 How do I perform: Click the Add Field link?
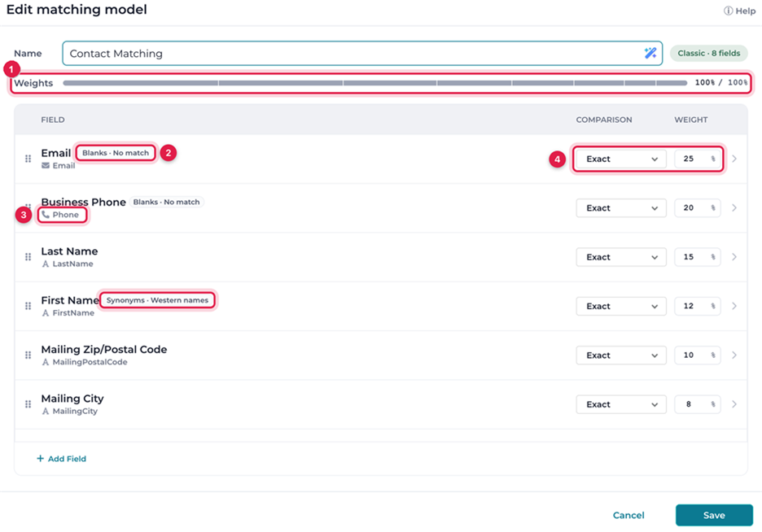coord(61,458)
